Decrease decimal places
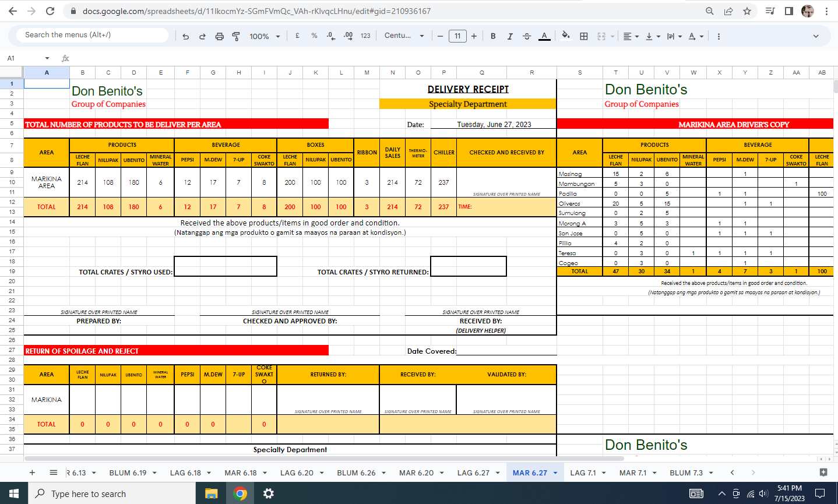Viewport: 838px width, 504px height. tap(330, 36)
